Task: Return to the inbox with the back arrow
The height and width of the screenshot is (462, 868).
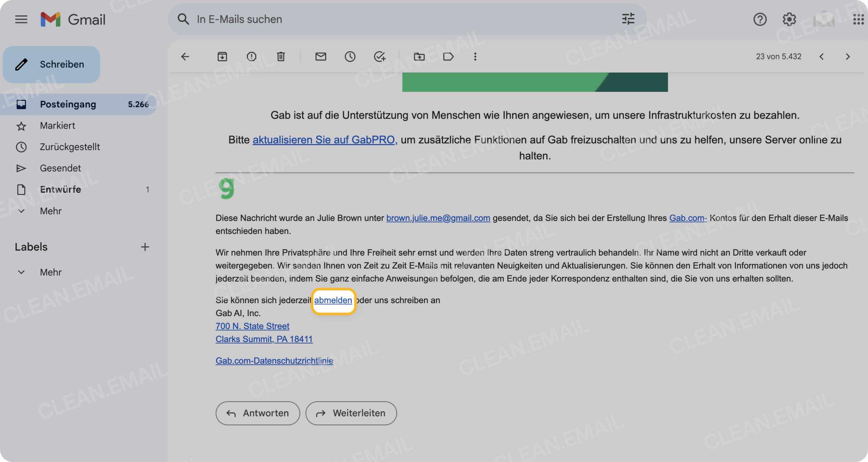Action: click(x=185, y=56)
